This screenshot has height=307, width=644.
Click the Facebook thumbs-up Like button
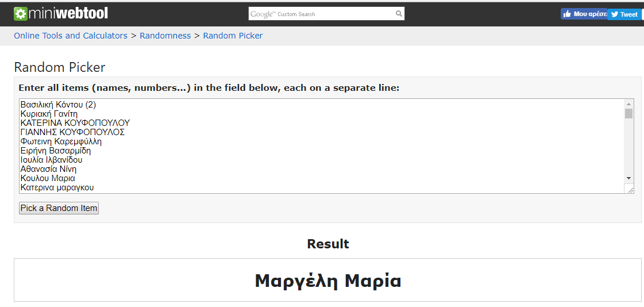[584, 14]
